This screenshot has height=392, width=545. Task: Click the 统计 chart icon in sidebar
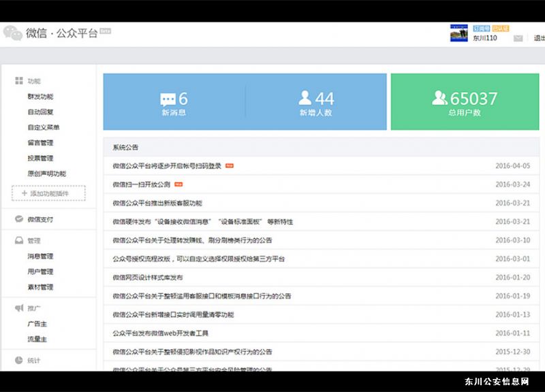(x=19, y=360)
